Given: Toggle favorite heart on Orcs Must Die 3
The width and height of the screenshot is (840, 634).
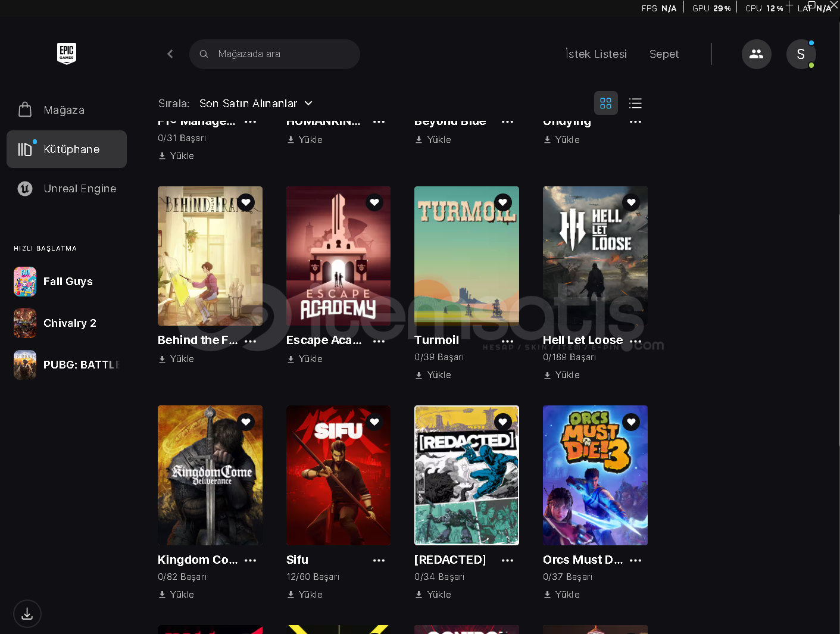Looking at the screenshot, I should 631,422.
